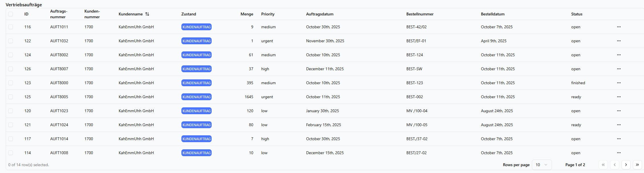Select the checkbox for order ID 116
The height and width of the screenshot is (173, 644).
point(11,27)
